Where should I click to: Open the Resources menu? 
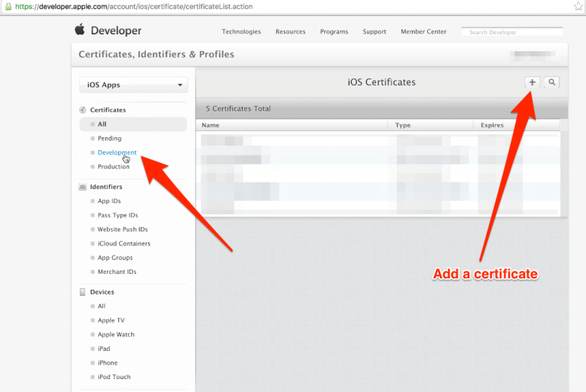click(x=291, y=32)
